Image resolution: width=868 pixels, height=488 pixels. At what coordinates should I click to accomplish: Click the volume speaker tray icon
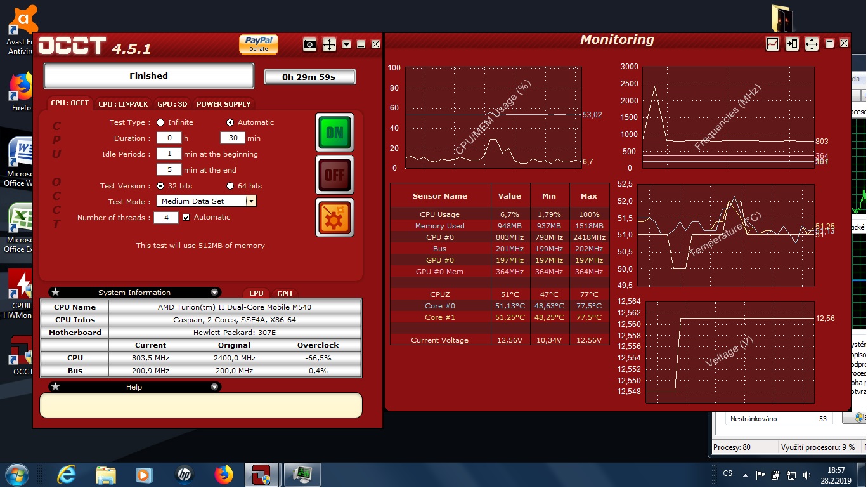(x=806, y=475)
